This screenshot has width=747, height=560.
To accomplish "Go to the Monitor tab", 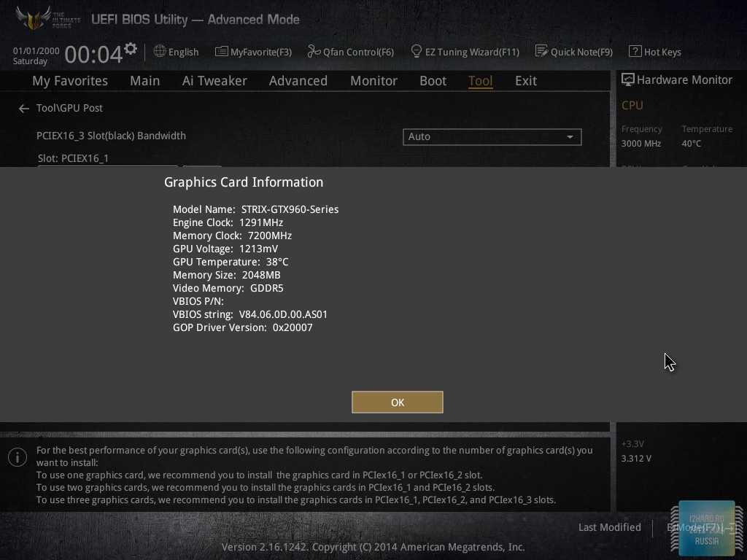I will pyautogui.click(x=373, y=81).
